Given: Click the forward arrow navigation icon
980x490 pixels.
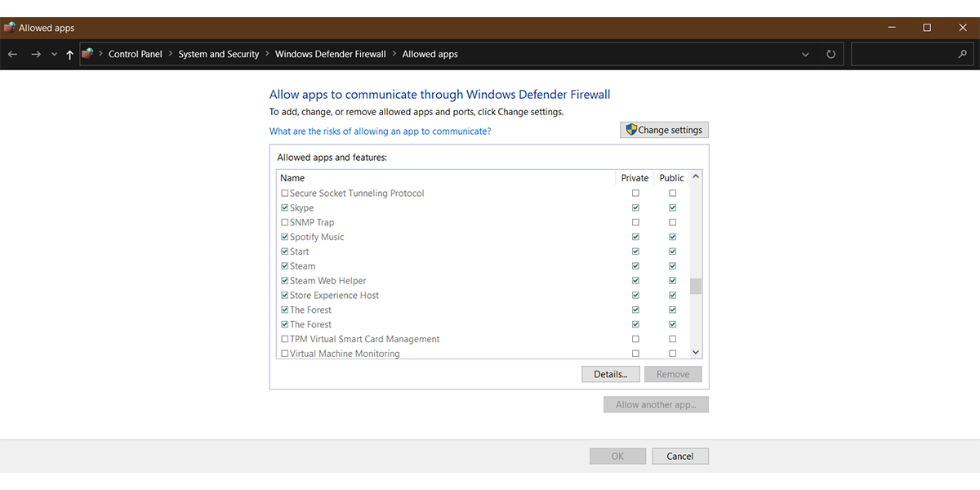Looking at the screenshot, I should click(x=35, y=55).
